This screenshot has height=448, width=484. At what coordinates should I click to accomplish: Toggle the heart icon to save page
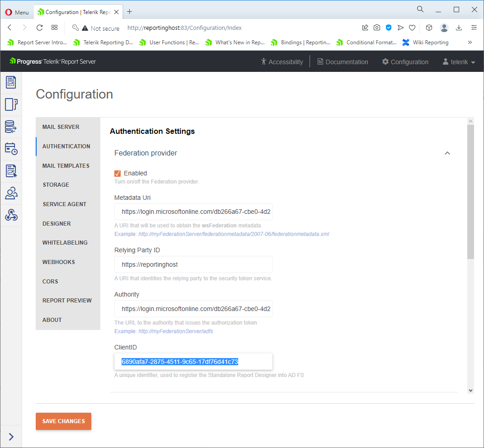tap(412, 28)
